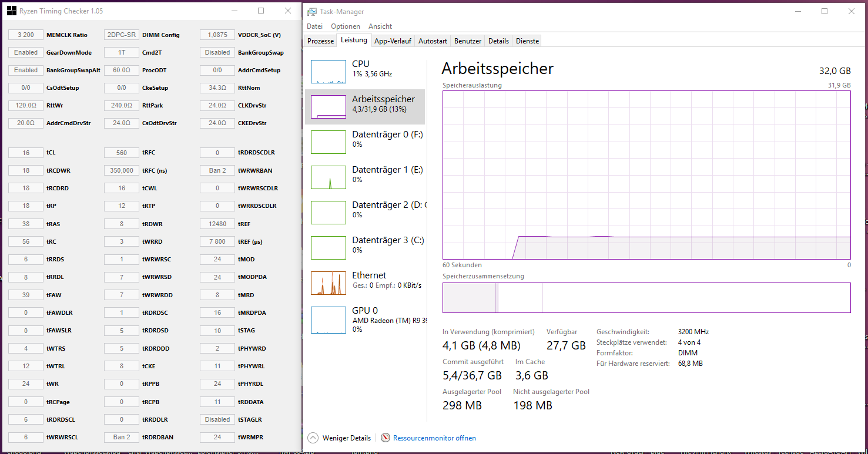Viewport: 868px width, 454px height.
Task: Click the tCL value 16
Action: (26, 153)
